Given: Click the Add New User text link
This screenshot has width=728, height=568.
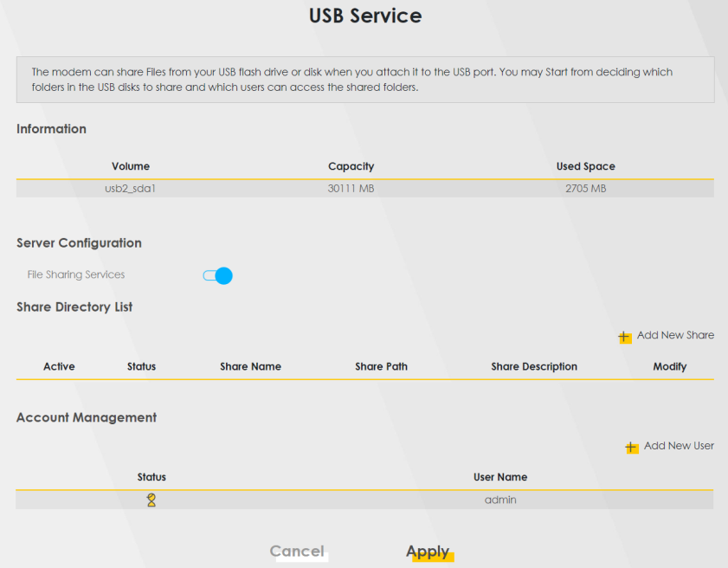Looking at the screenshot, I should coord(679,446).
